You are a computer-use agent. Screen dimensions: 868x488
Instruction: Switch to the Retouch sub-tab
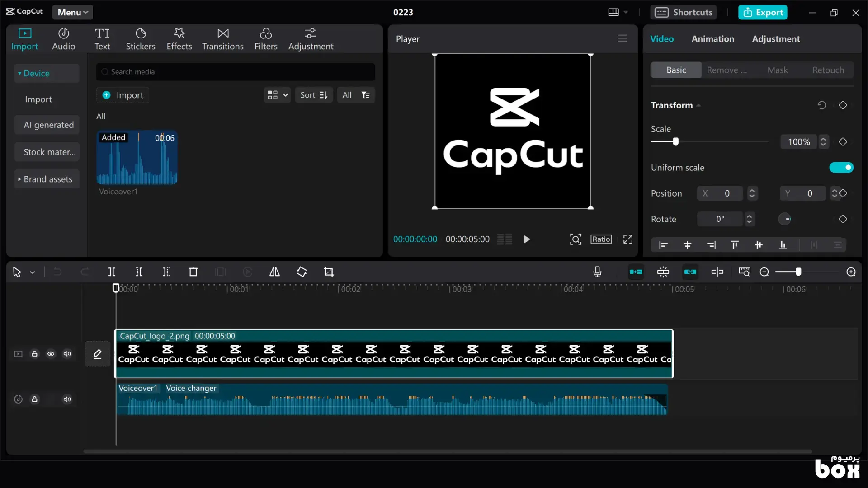pos(828,70)
